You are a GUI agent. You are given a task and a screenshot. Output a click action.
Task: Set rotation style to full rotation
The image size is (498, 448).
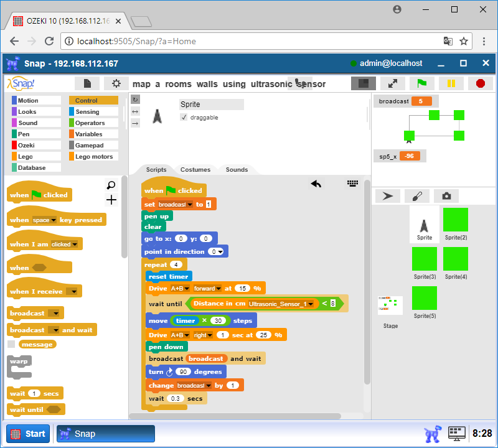[135, 100]
